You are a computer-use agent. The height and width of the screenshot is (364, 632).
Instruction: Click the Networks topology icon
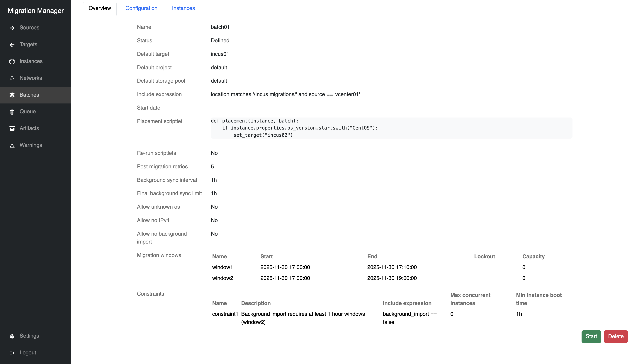pyautogui.click(x=12, y=78)
